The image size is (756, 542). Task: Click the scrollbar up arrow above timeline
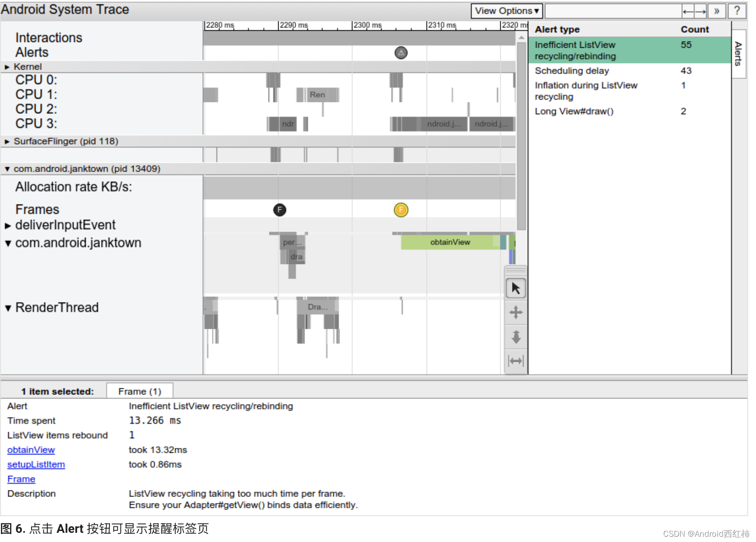click(x=521, y=38)
